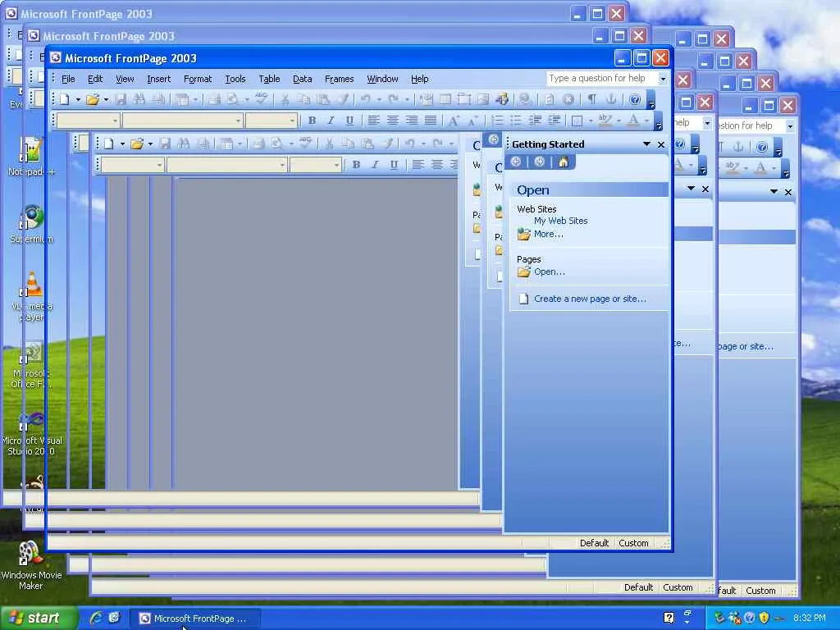
Task: Toggle Justify alignment in formatting toolbar
Action: click(x=430, y=121)
